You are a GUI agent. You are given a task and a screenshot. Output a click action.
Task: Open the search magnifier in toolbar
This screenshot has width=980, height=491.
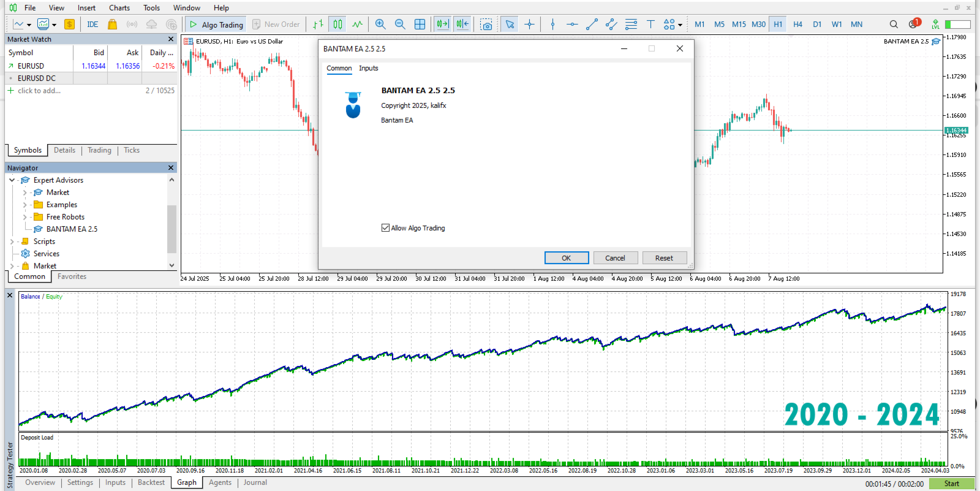(x=894, y=25)
